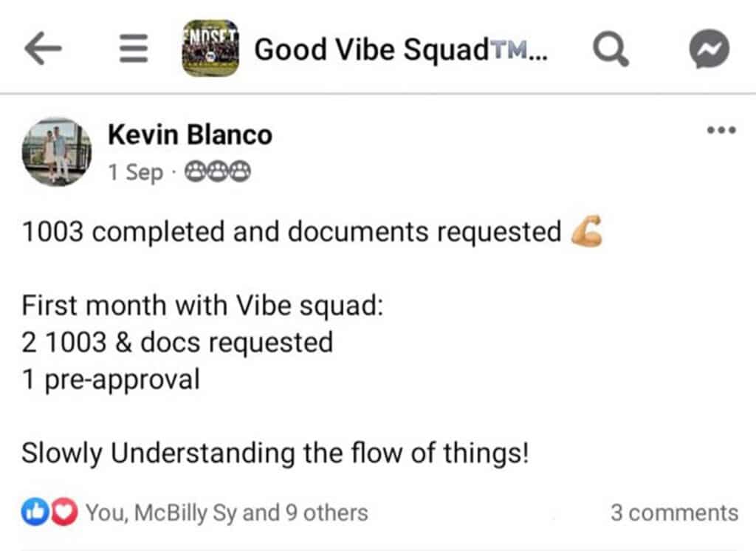Open the three-dot post options menu
Image resolution: width=756 pixels, height=551 pixels.
point(721,130)
